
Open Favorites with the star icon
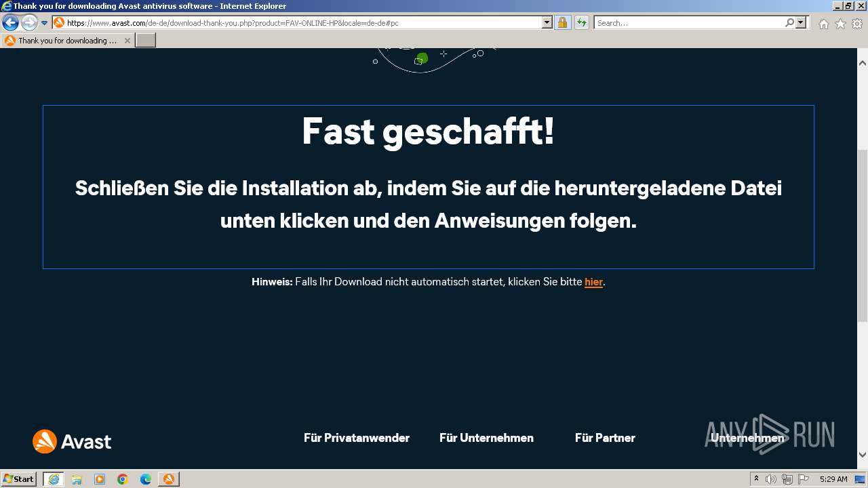point(840,24)
